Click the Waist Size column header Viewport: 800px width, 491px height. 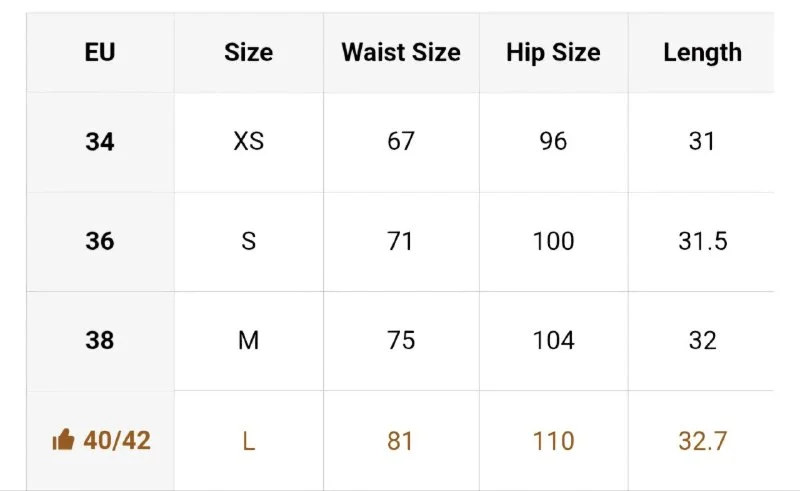(x=401, y=52)
